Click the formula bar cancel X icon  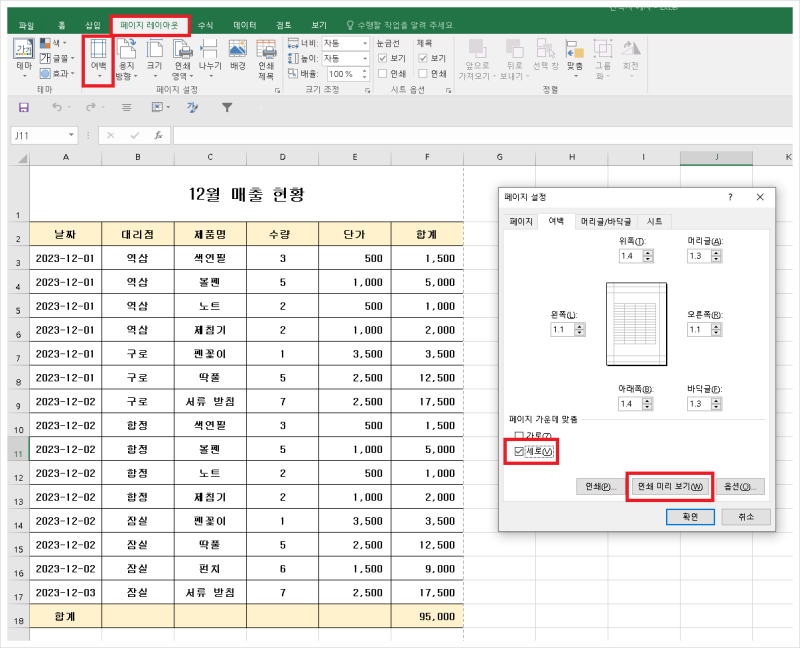coord(111,135)
